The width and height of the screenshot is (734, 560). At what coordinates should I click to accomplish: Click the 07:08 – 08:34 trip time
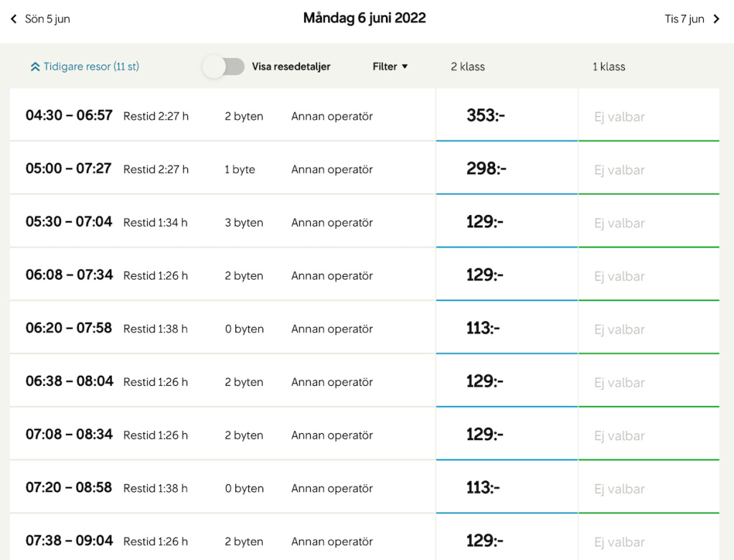pyautogui.click(x=70, y=434)
